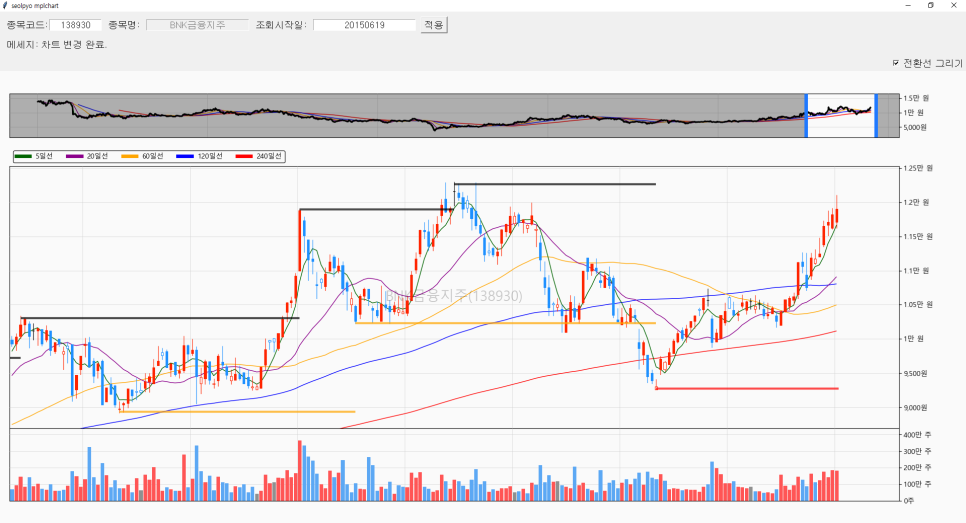Click the top black resistance line near 1.225만
The height and width of the screenshot is (523, 966).
tap(555, 184)
